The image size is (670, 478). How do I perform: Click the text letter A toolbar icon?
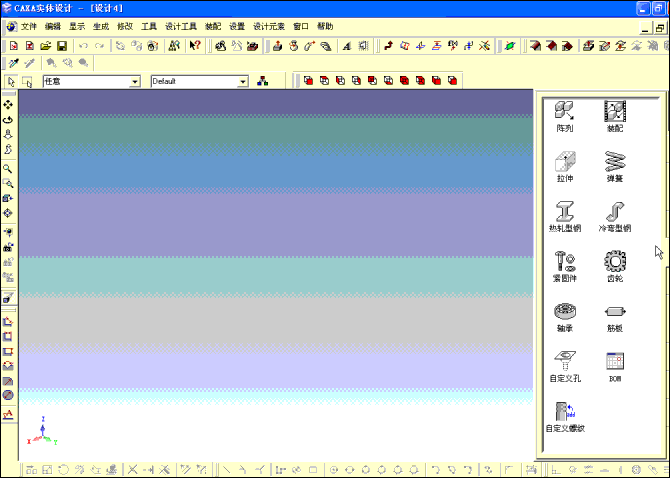(x=347, y=46)
